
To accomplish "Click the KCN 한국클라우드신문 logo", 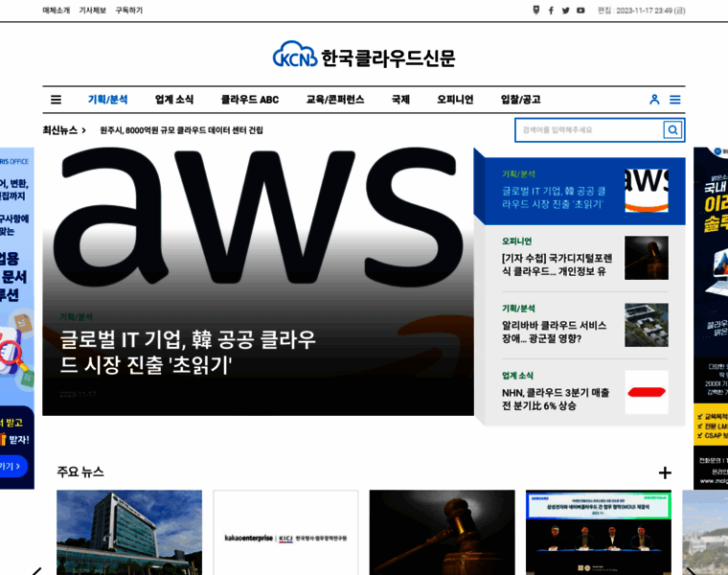I will 364,56.
